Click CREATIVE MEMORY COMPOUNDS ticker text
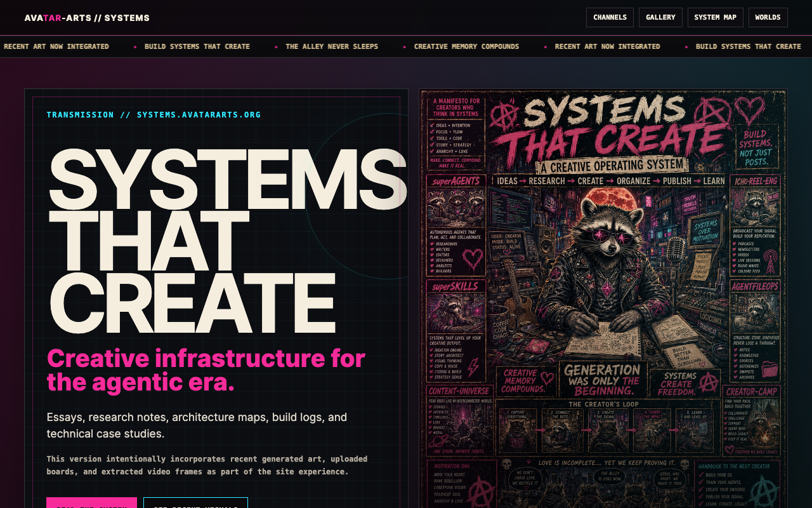This screenshot has height=508, width=812. (466, 46)
